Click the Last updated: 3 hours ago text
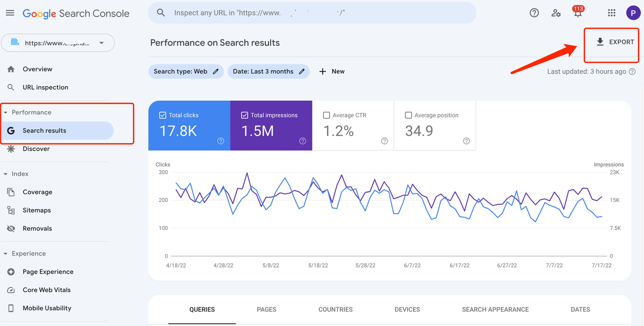Image resolution: width=644 pixels, height=326 pixels. click(x=587, y=72)
